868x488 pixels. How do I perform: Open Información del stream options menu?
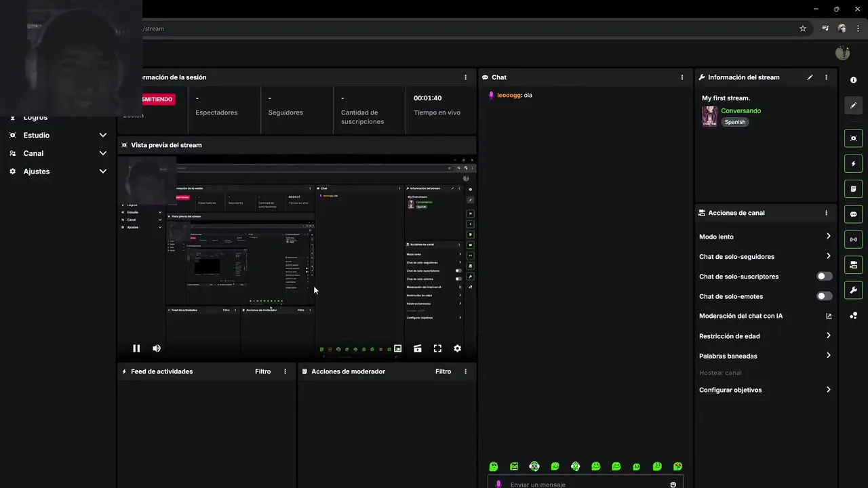coord(826,77)
